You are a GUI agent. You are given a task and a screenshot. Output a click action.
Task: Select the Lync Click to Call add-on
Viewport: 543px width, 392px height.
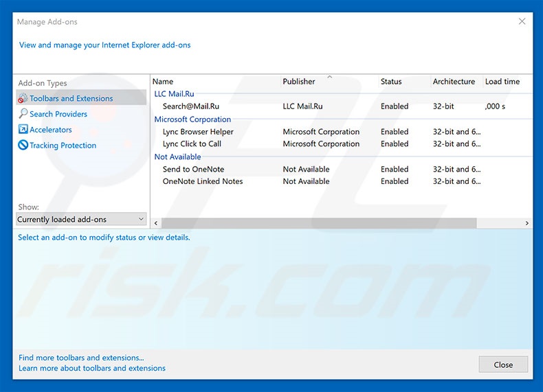(192, 143)
